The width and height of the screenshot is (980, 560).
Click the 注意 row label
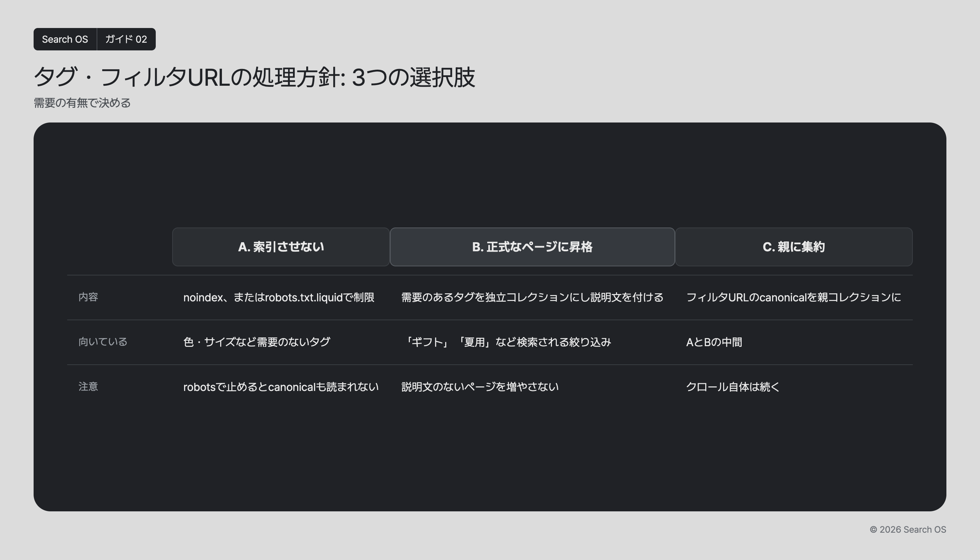pyautogui.click(x=88, y=386)
